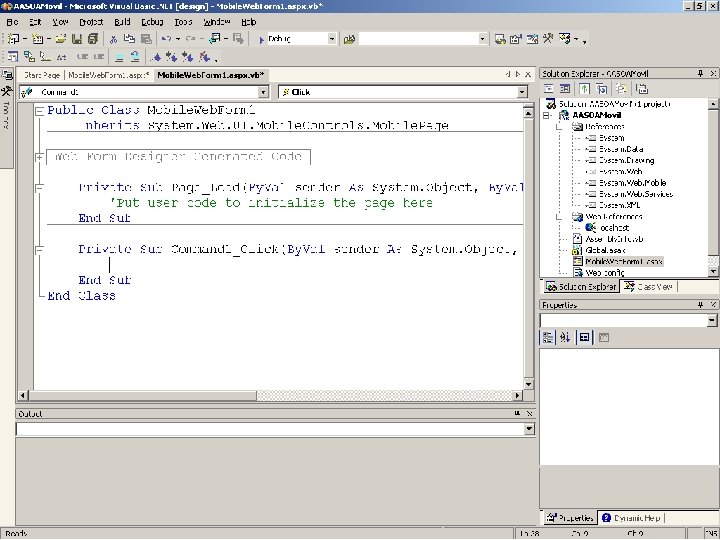Open the Project menu
Screen dimensions: 720x540
point(91,22)
